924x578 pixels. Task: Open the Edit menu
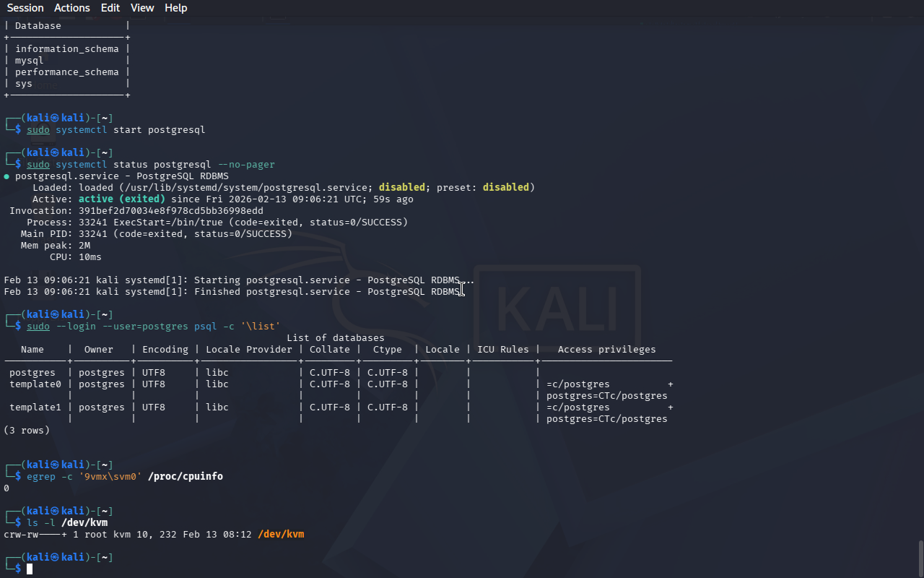[110, 8]
